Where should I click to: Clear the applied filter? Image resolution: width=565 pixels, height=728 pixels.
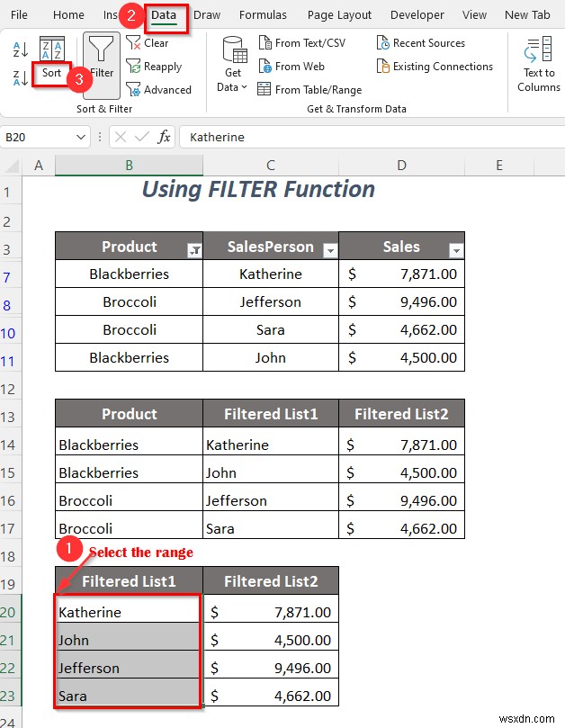pos(148,43)
